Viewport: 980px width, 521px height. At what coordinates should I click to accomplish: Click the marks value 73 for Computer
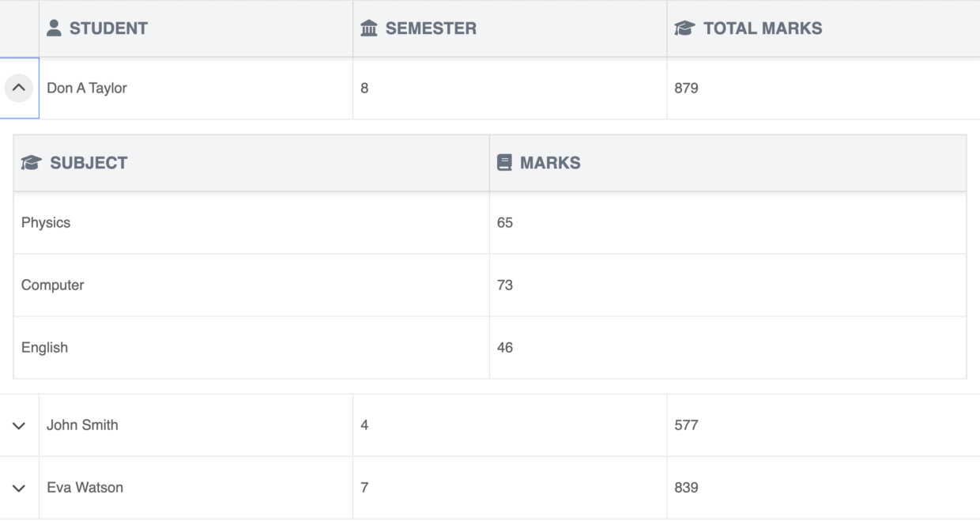pyautogui.click(x=505, y=285)
